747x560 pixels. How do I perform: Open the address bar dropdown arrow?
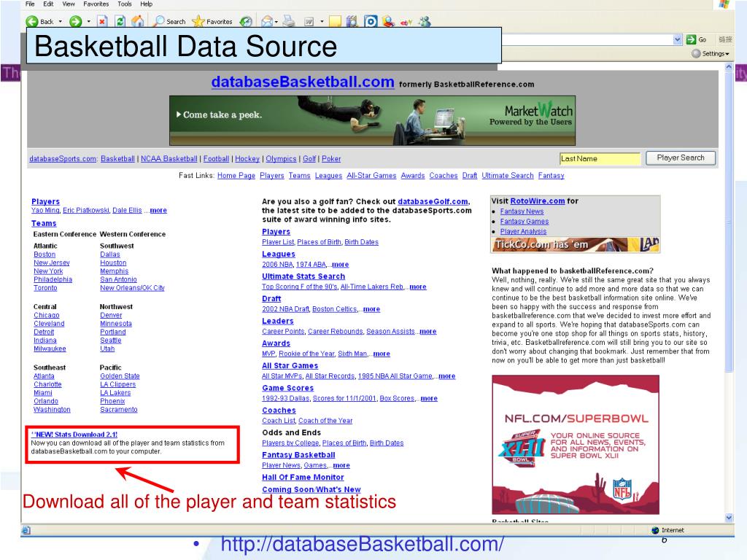pyautogui.click(x=678, y=39)
